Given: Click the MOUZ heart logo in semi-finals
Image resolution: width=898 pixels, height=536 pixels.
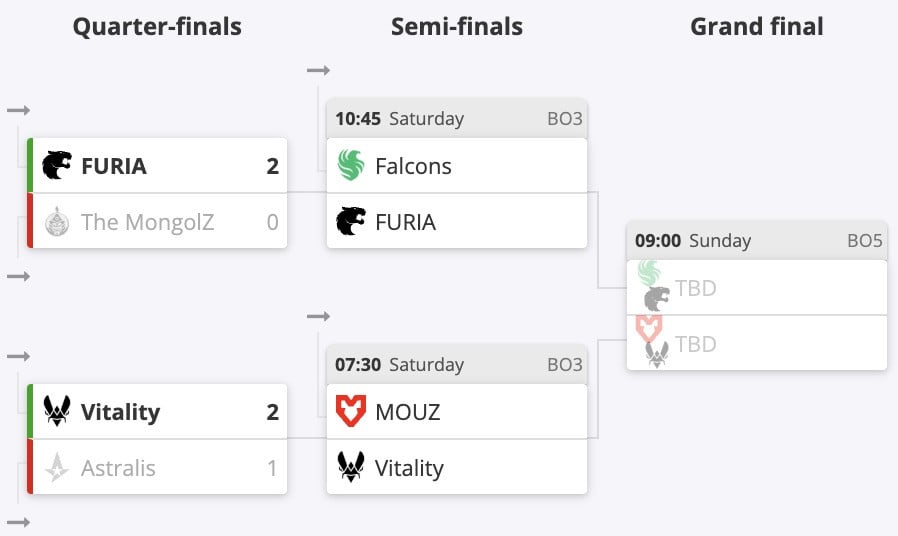Looking at the screenshot, I should click(x=351, y=411).
